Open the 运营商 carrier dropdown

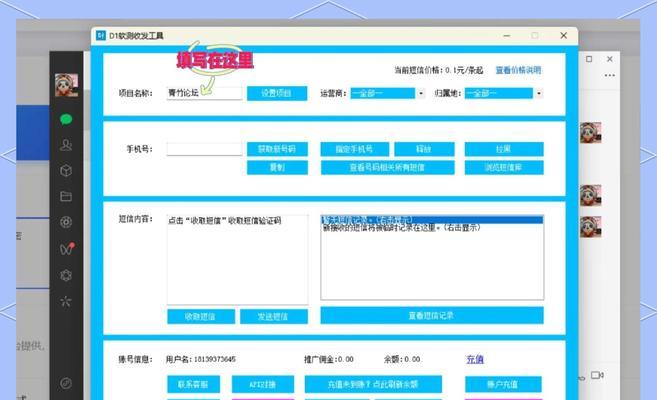click(x=387, y=93)
